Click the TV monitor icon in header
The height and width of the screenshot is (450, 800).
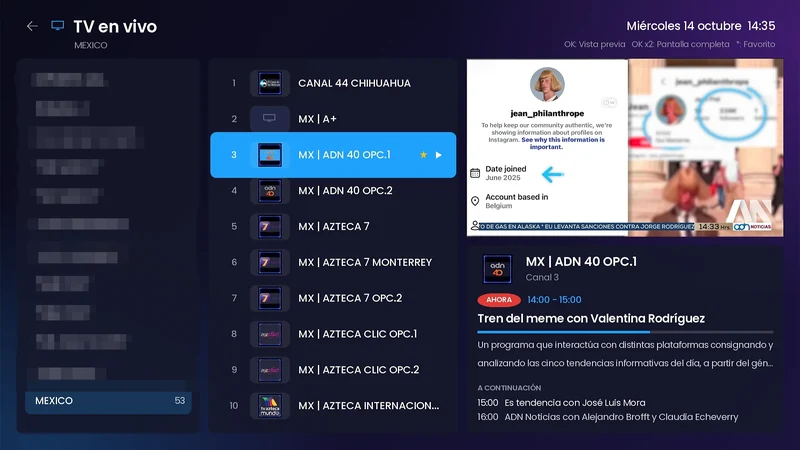point(58,26)
